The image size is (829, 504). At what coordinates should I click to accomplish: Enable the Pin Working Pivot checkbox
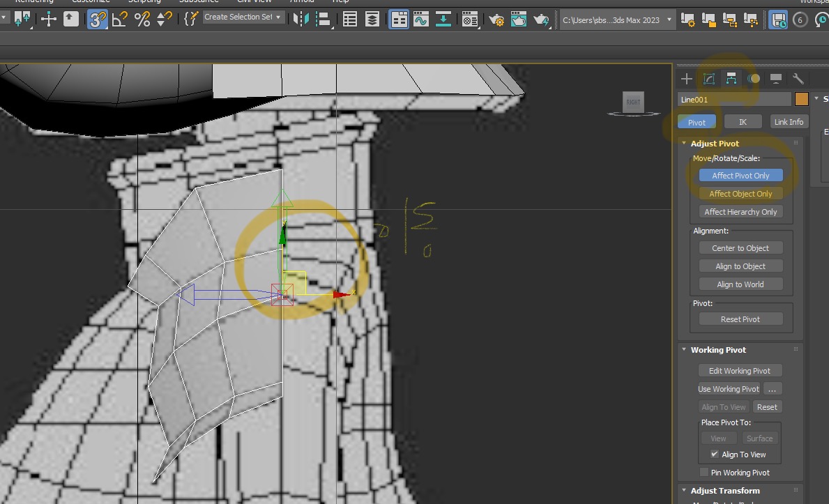pos(704,472)
